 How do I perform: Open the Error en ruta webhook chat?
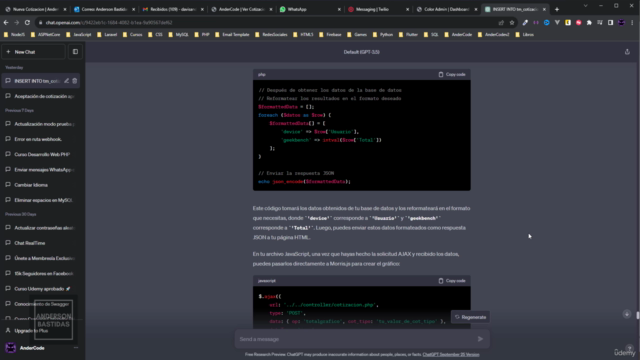pyautogui.click(x=40, y=139)
